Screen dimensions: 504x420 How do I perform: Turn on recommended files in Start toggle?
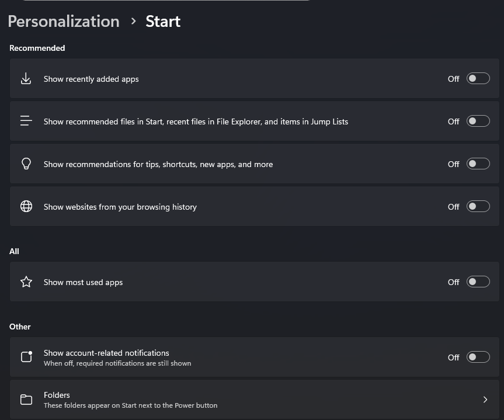(478, 121)
